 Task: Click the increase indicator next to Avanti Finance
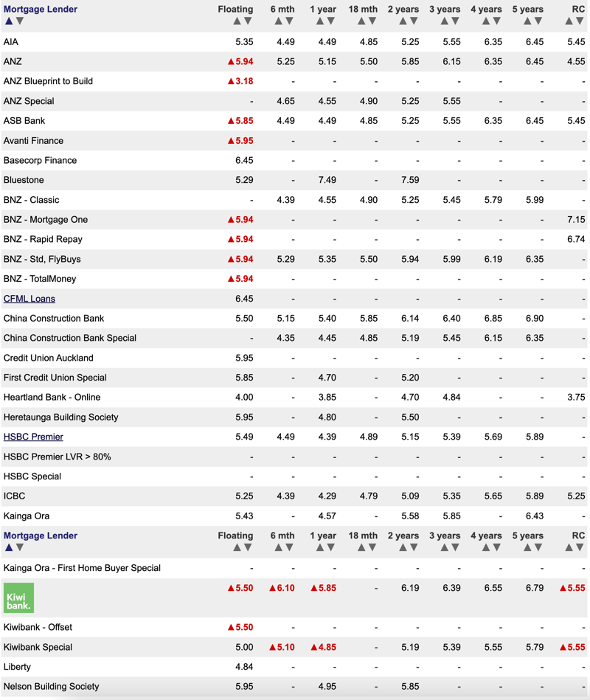(x=231, y=140)
